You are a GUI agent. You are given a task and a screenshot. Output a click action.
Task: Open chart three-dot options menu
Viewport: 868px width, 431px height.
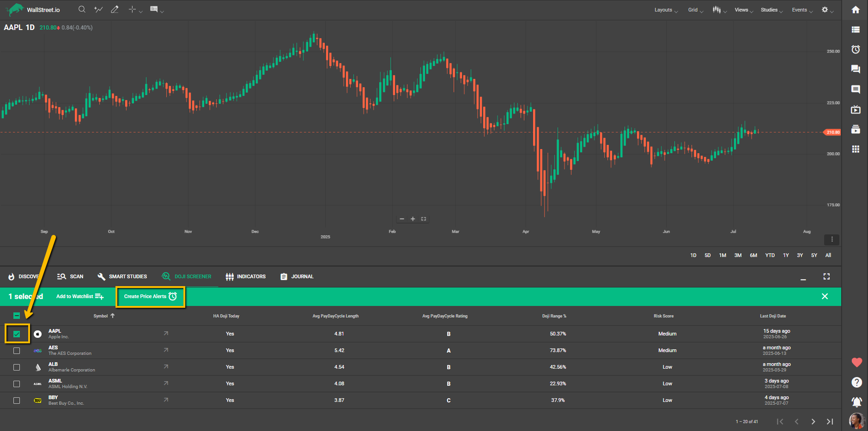point(832,239)
